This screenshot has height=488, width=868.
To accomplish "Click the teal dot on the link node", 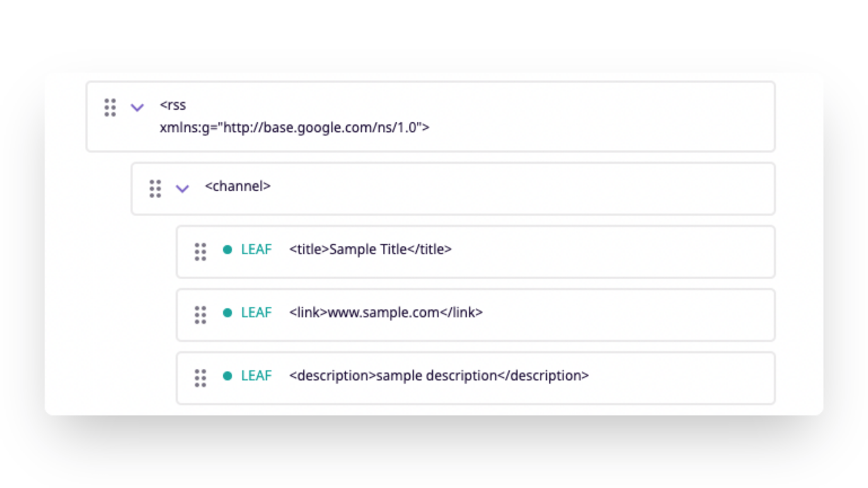I will coord(226,313).
